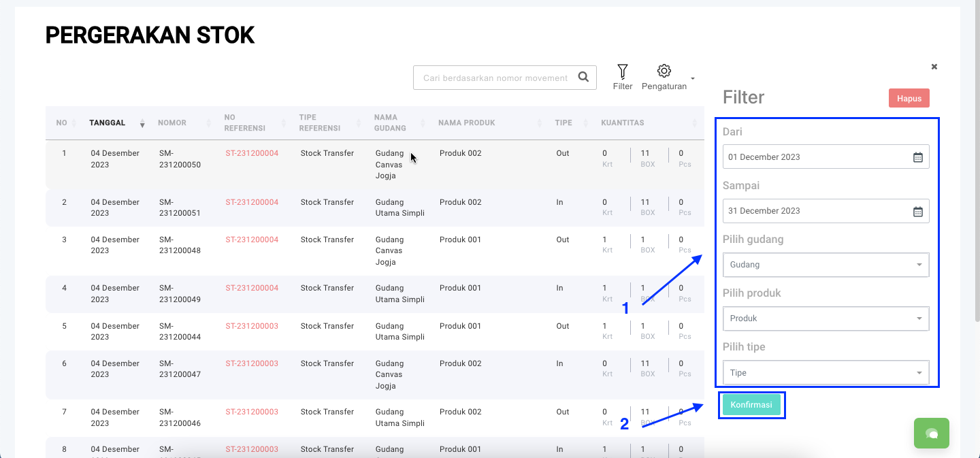
Task: Sort table by Nama Produk column
Action: pos(467,123)
